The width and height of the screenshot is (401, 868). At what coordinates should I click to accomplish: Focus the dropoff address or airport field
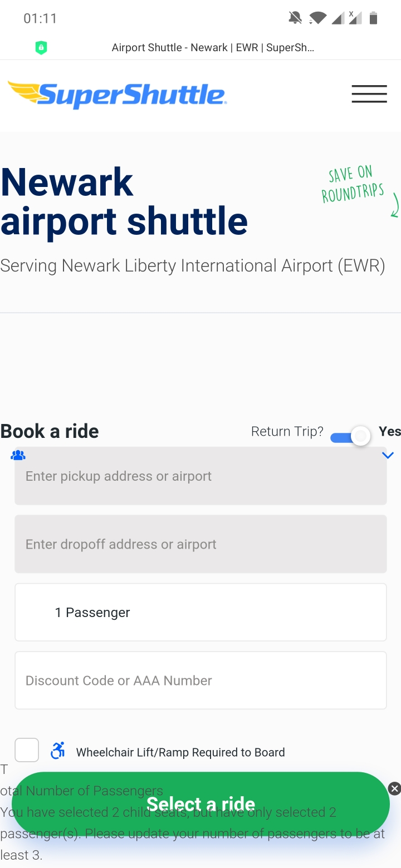click(200, 544)
